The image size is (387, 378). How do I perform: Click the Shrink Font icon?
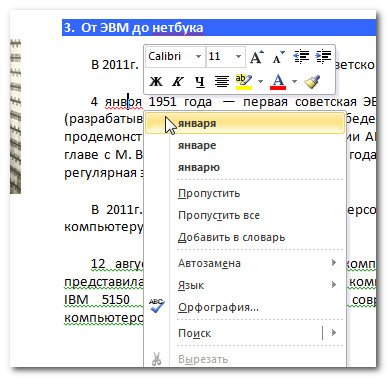point(278,57)
